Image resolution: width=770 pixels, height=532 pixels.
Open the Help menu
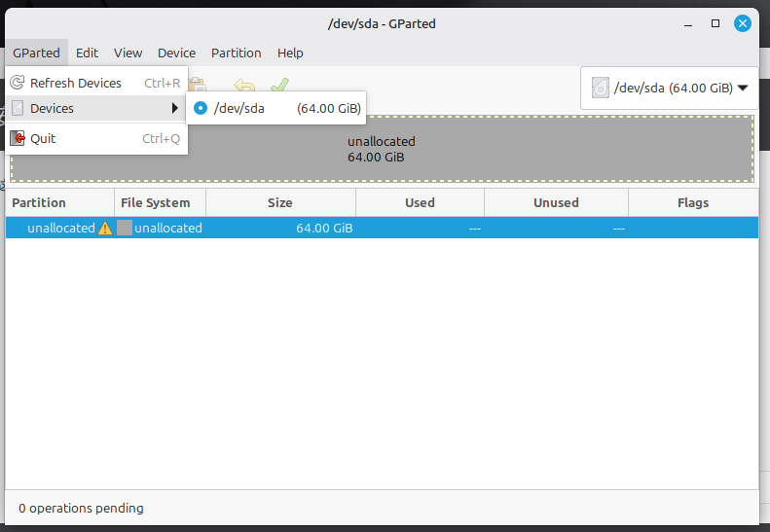[x=290, y=53]
